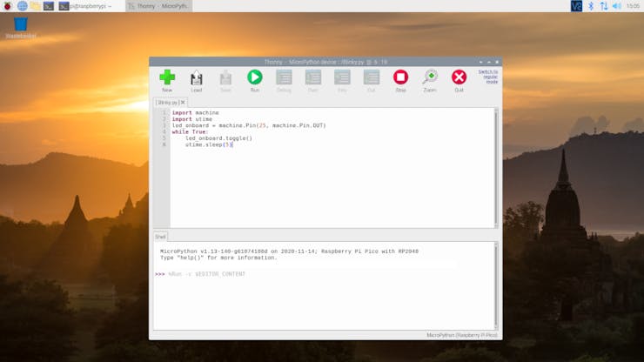
Task: Click the Load file icon
Action: click(197, 80)
